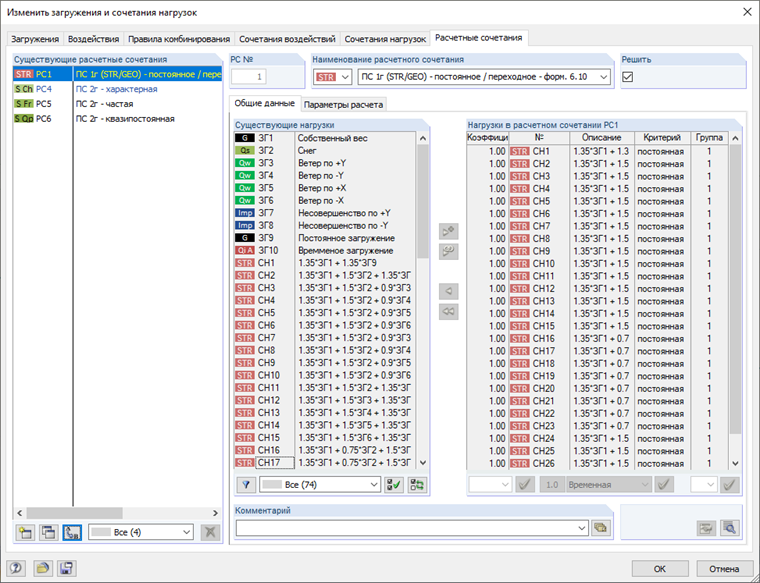760x583 pixels.
Task: Select the Общие данные sub-tab
Action: tap(265, 103)
